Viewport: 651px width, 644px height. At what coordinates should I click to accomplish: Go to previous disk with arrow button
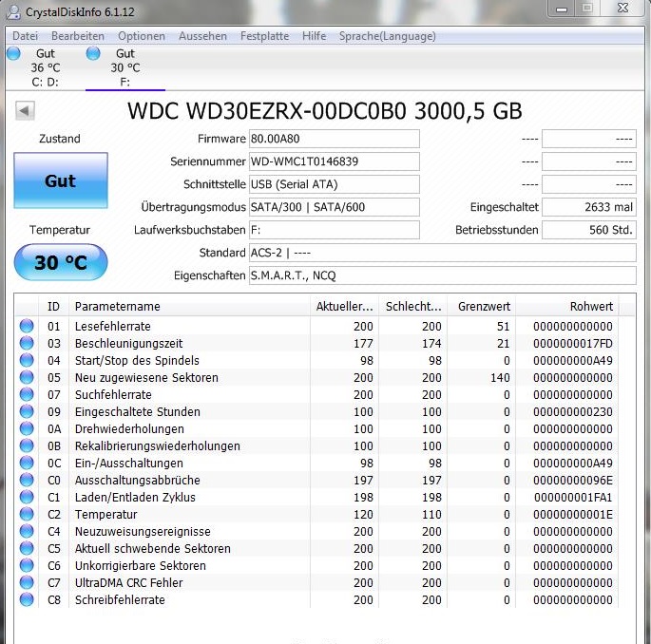[x=25, y=111]
